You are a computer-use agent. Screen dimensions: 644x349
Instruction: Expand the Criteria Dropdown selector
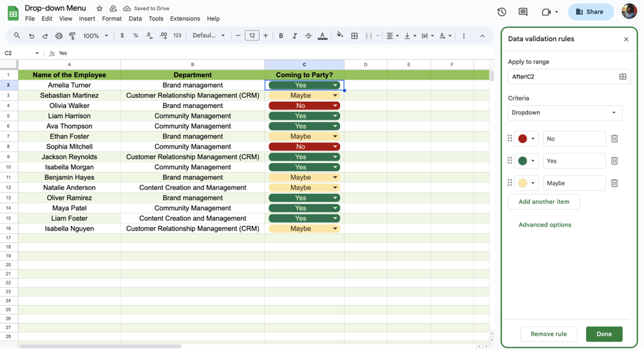tap(565, 113)
